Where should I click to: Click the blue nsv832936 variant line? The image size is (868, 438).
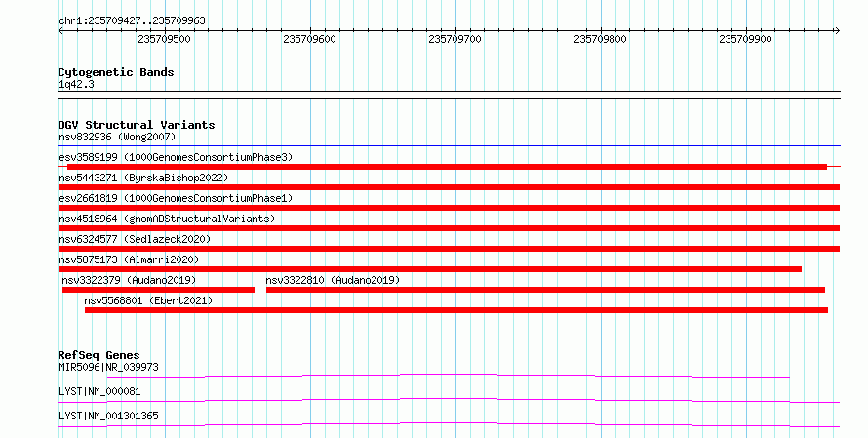(449, 146)
